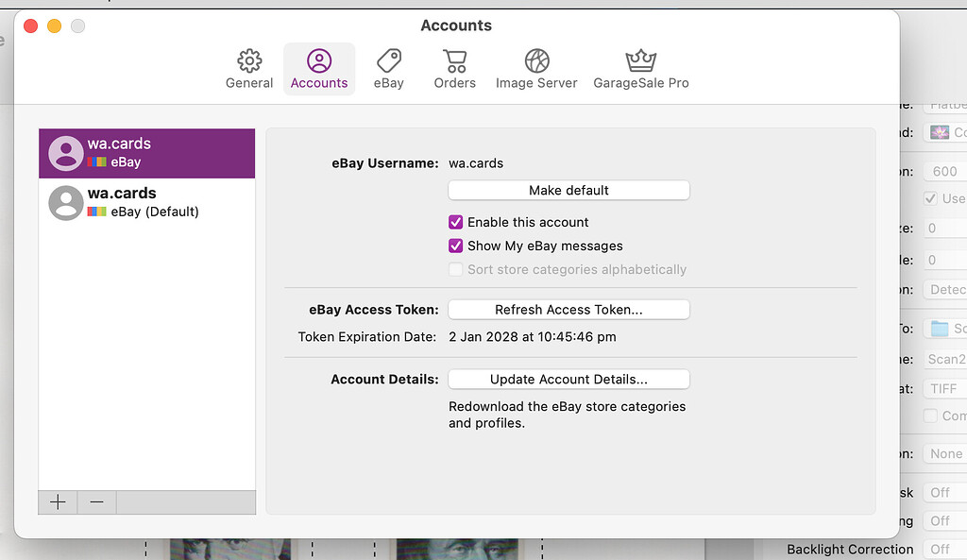Click the eBay Username value wa.cards
967x560 pixels.
pyautogui.click(x=476, y=163)
